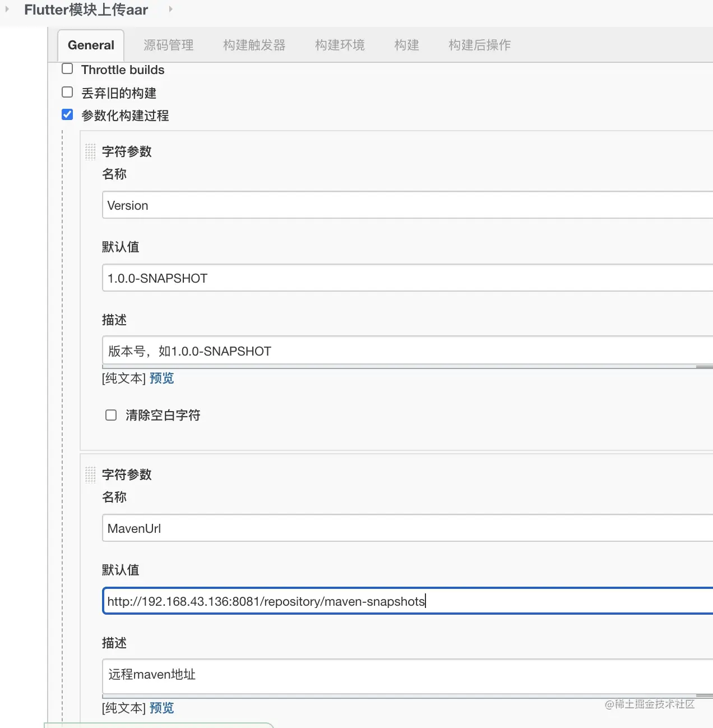Screen dimensions: 713x728
Task: Click breadcrumb arrow before Flutter模块上传aar
Action: point(7,10)
